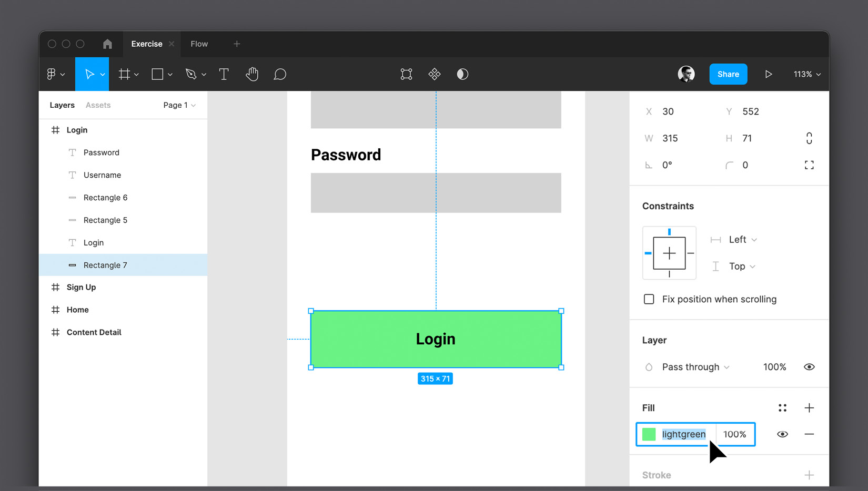Enable Fix position when scrolling

[649, 299]
